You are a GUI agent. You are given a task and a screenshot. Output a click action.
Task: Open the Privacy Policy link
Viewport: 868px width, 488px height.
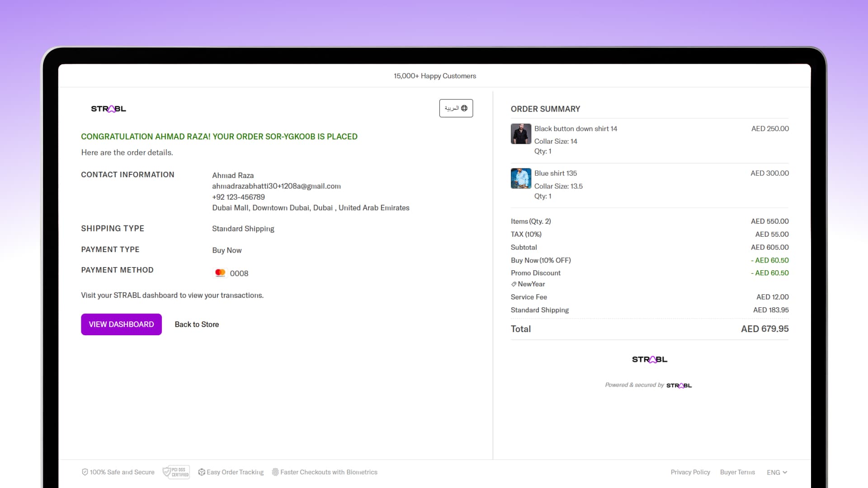690,472
